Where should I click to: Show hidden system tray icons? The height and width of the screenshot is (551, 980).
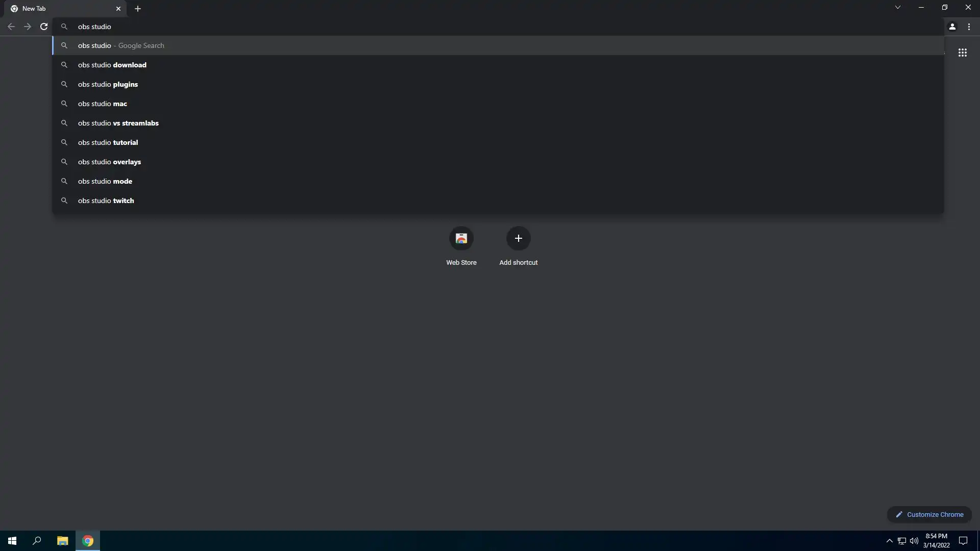(x=889, y=541)
